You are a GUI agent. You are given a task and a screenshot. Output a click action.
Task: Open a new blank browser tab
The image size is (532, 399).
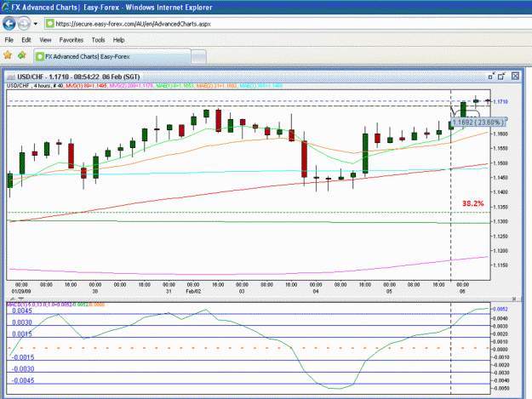click(198, 57)
